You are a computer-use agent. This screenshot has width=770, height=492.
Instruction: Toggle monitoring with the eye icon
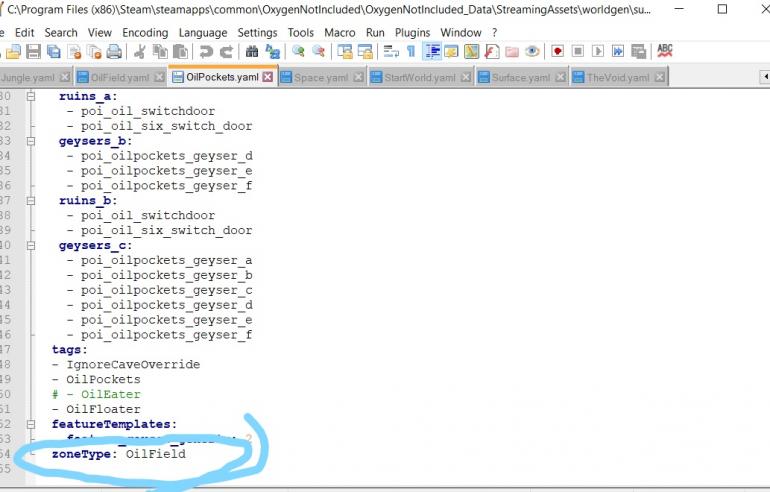(532, 51)
